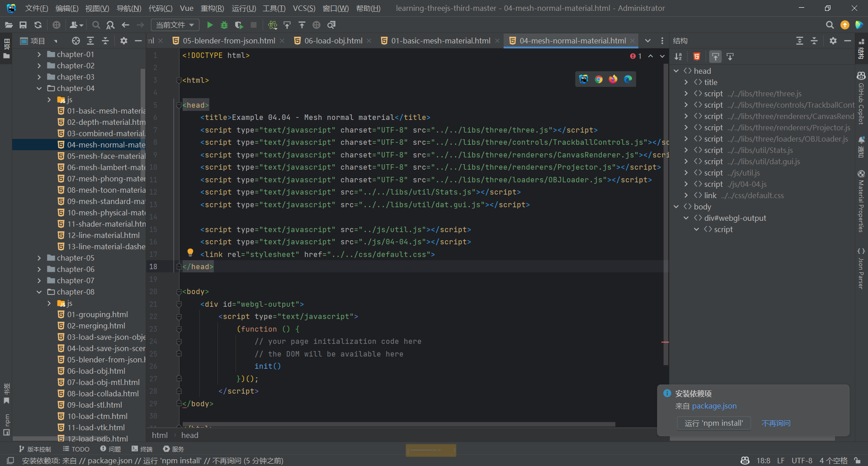Show the hidden editor tabs dropdown chevron

pos(647,41)
